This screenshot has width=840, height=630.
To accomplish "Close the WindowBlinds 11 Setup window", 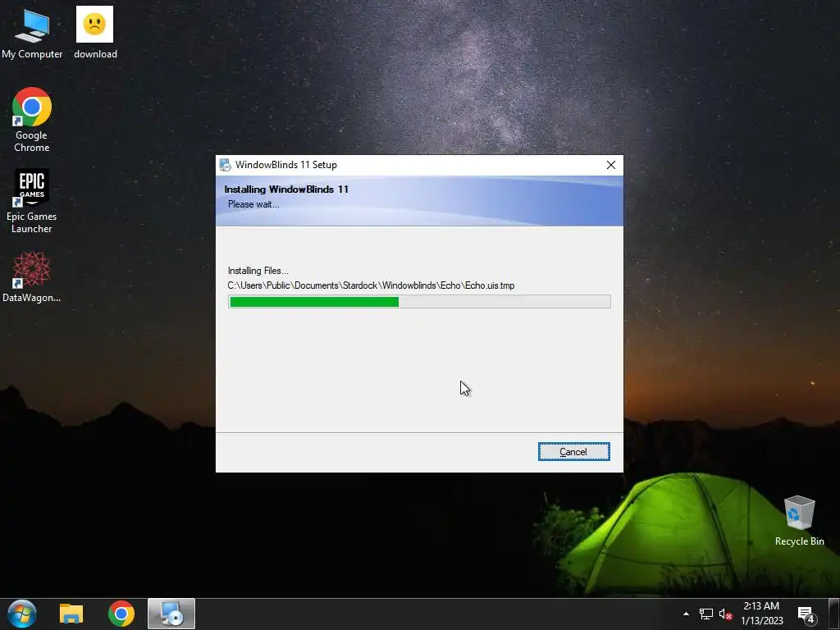I will 610,165.
